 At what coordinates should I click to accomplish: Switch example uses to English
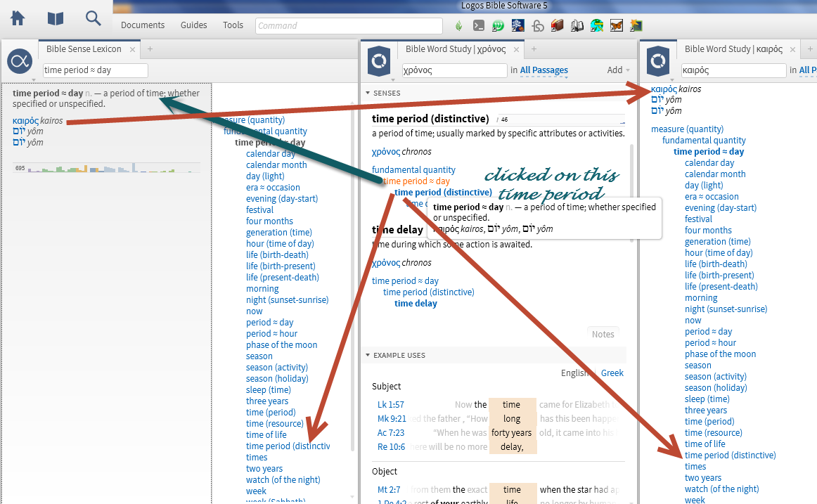575,373
